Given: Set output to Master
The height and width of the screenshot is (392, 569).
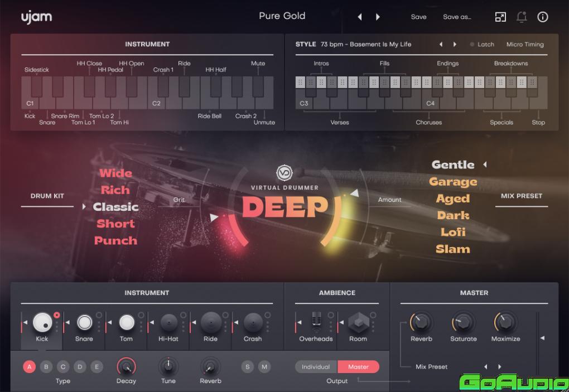Looking at the screenshot, I should click(359, 366).
